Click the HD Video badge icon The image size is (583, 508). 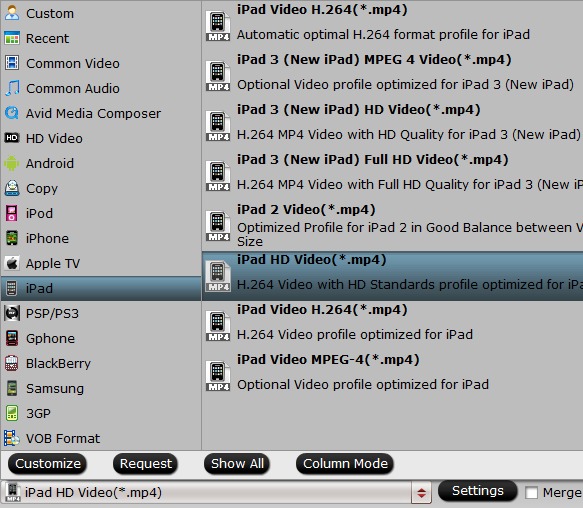12,138
